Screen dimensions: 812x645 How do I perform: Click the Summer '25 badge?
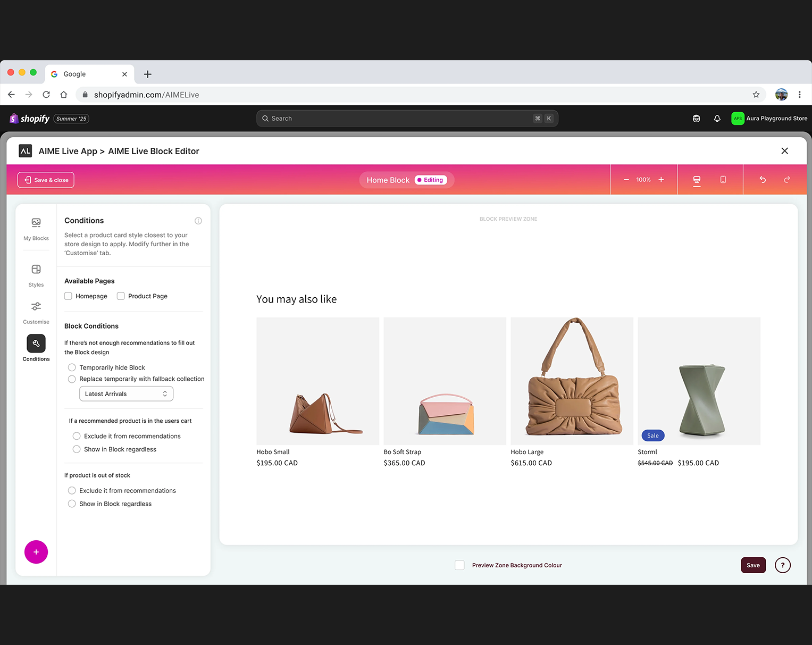tap(71, 119)
